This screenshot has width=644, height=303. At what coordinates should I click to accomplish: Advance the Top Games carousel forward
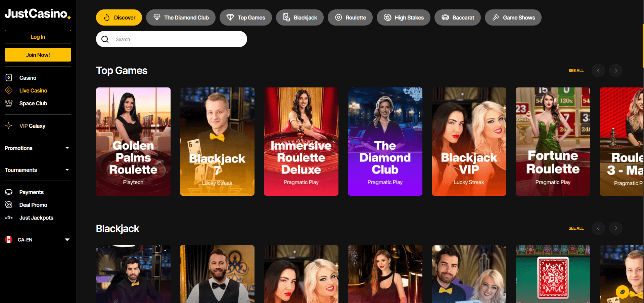pos(615,71)
